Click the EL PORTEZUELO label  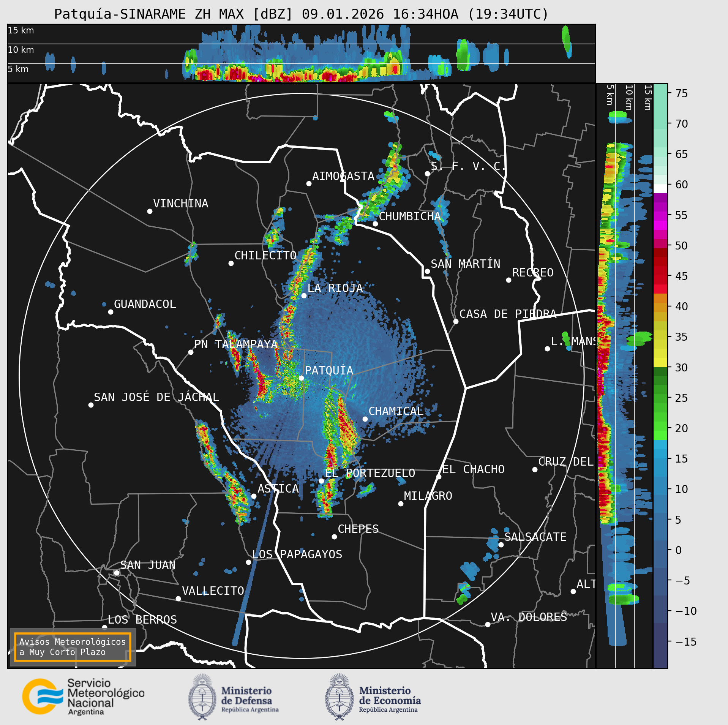[x=370, y=473]
